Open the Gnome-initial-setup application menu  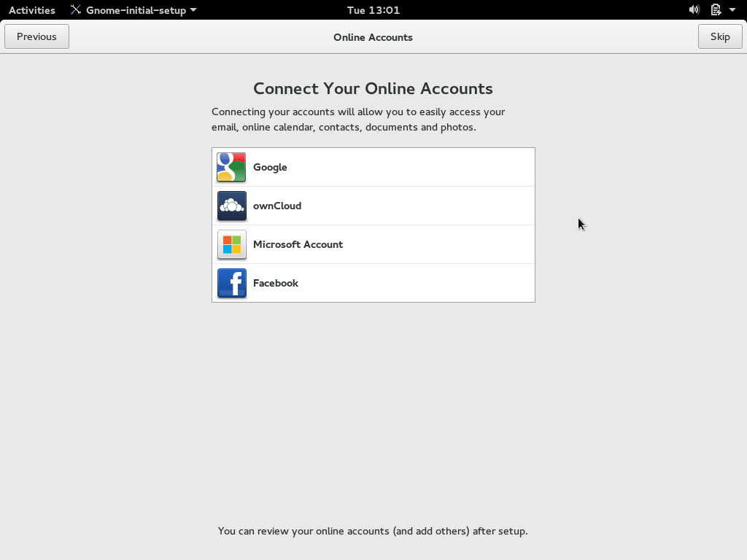pyautogui.click(x=134, y=10)
